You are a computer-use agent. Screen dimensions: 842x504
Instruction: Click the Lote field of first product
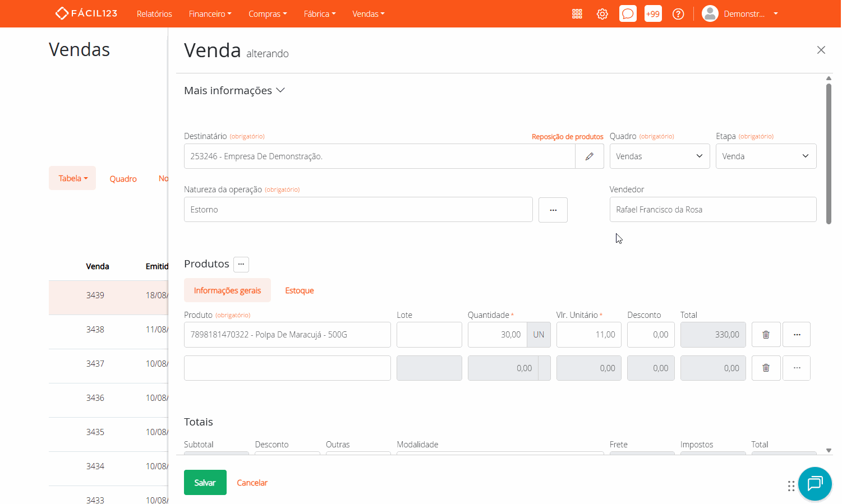(429, 335)
